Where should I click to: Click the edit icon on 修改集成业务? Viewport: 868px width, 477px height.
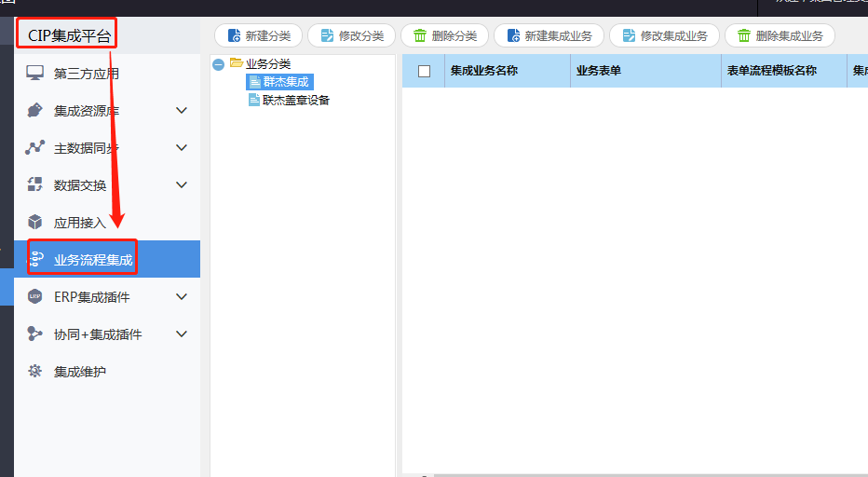[629, 35]
